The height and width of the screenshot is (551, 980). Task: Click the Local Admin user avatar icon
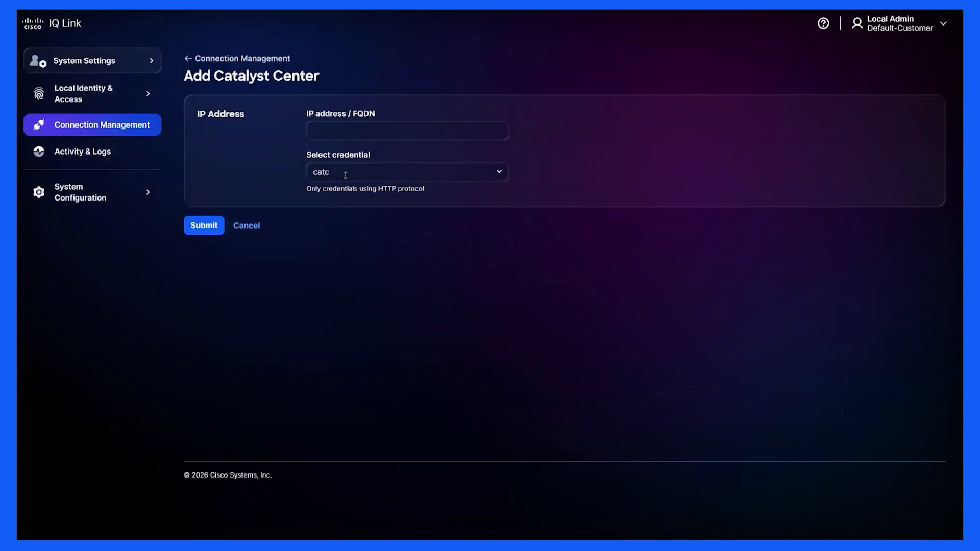pyautogui.click(x=857, y=23)
